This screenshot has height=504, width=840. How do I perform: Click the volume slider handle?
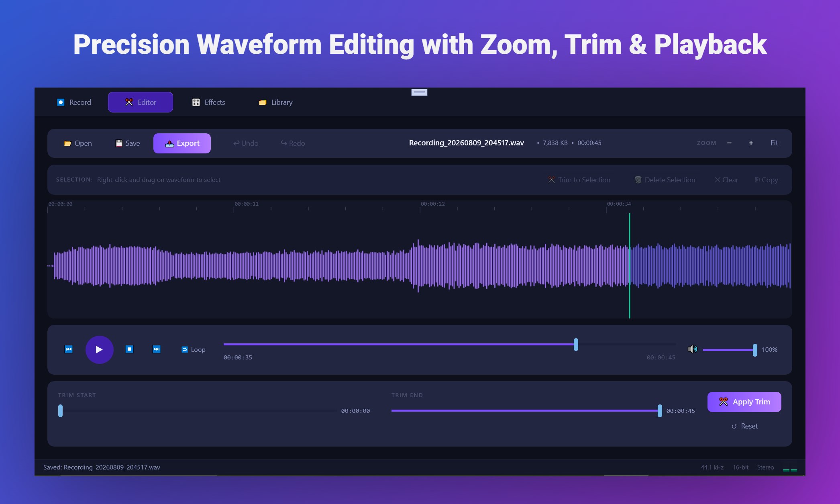click(x=755, y=350)
